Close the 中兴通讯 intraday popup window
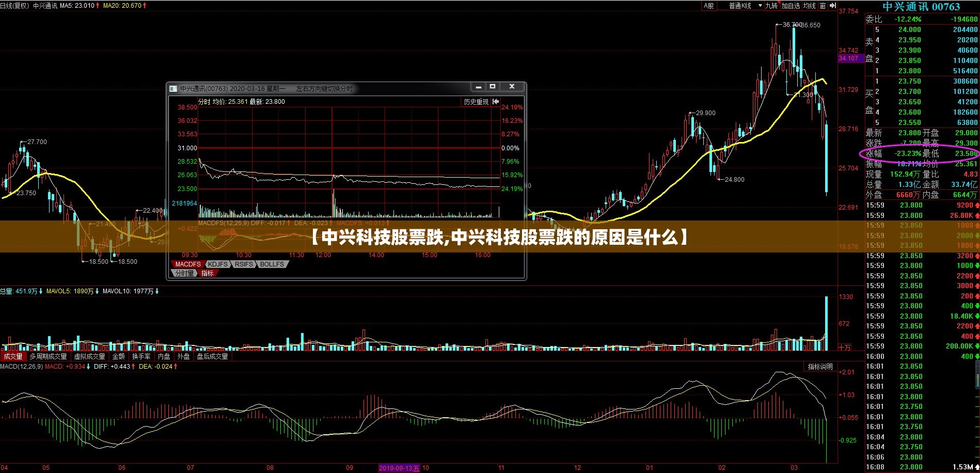Screen dimensions: 980x473 click(x=512, y=87)
